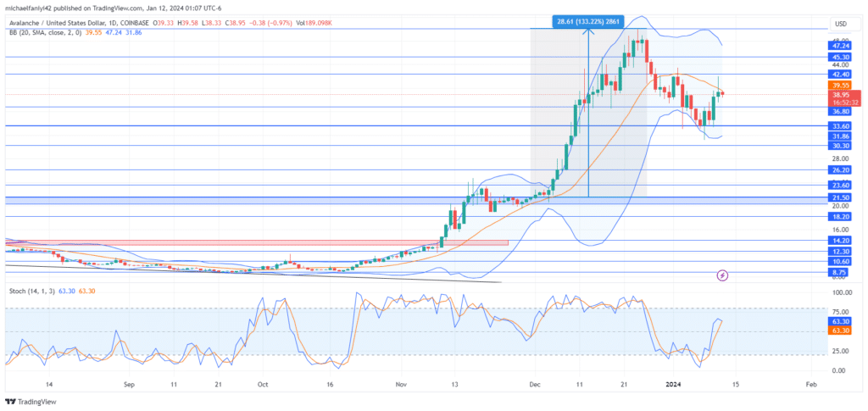868x411 pixels.
Task: Click the Oct date on time axis
Action: click(263, 384)
